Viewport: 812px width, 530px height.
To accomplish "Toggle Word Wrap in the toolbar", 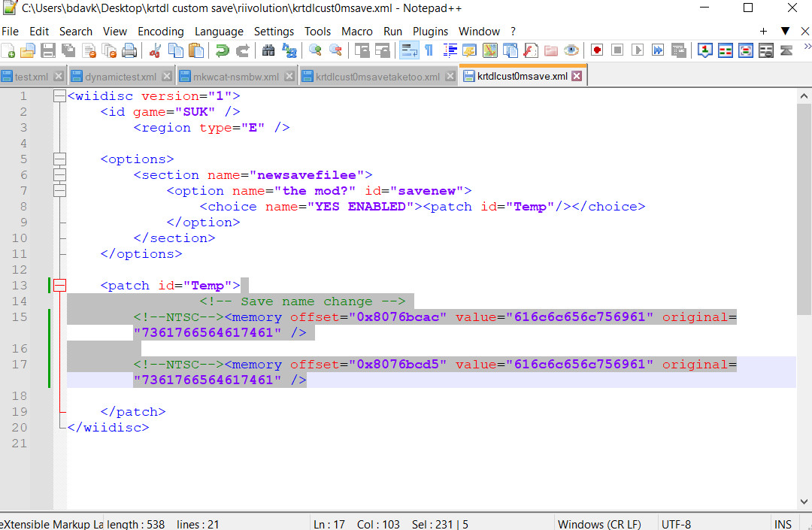I will tap(409, 50).
